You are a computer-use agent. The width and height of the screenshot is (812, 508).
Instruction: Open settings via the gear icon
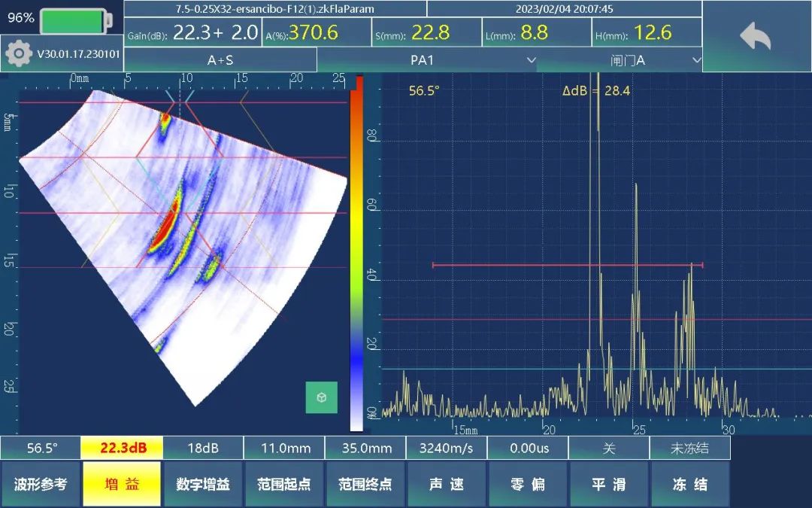18,54
